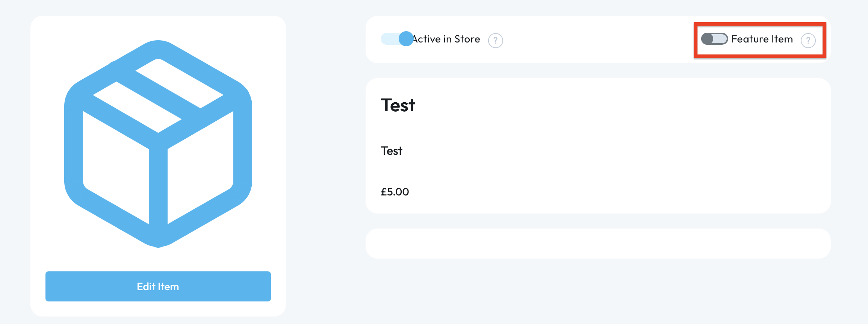This screenshot has width=868, height=324.
Task: Click the right face of the box icon
Action: tap(201, 165)
